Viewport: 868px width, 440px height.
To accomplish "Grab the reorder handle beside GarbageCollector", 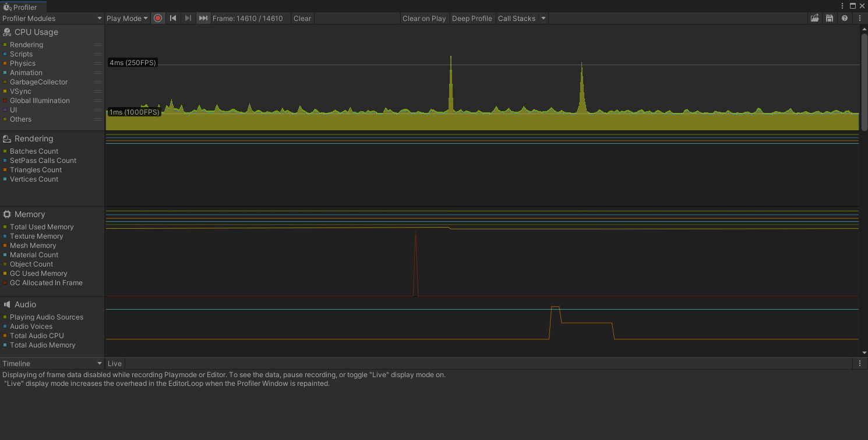I will coord(98,82).
